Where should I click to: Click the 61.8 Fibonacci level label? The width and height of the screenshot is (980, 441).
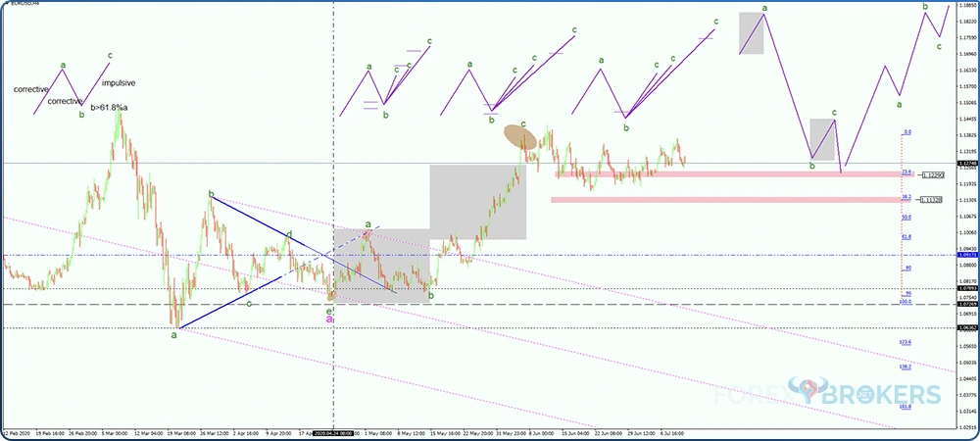pos(906,236)
